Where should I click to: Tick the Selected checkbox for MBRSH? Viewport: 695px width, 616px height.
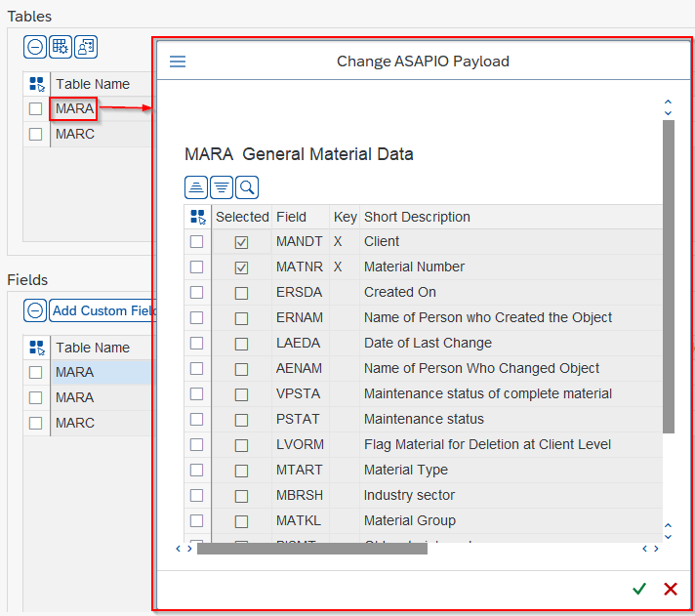pos(241,496)
